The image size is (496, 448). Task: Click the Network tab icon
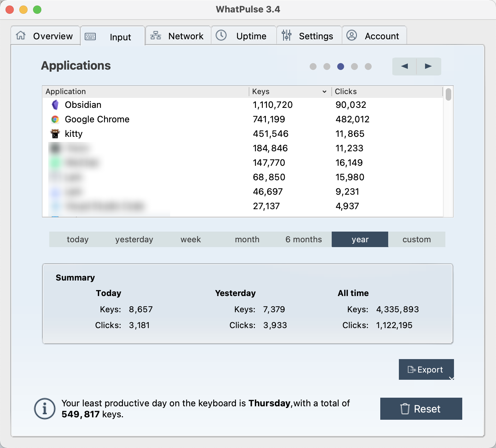(156, 35)
